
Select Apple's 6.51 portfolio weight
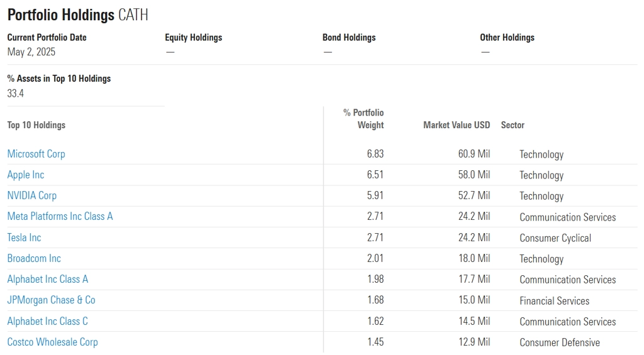coord(375,175)
